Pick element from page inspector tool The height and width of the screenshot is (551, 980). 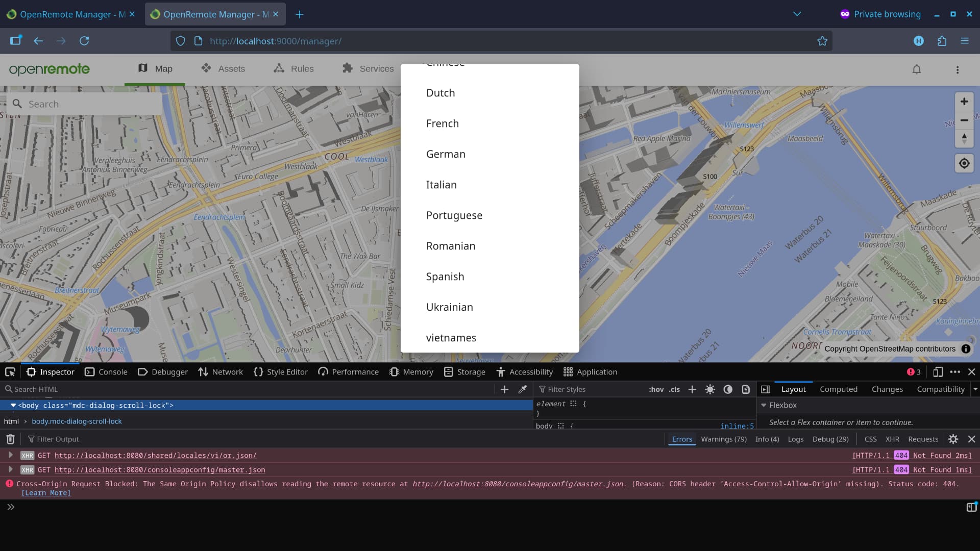10,372
